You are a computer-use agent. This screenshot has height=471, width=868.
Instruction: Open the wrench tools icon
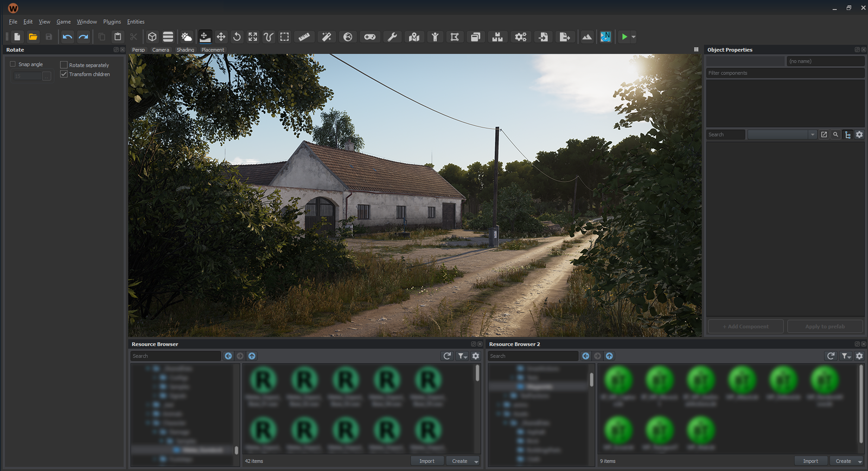pyautogui.click(x=392, y=37)
